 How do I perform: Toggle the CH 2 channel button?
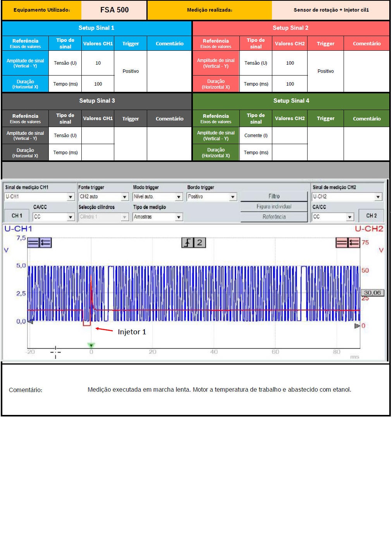[x=371, y=216]
